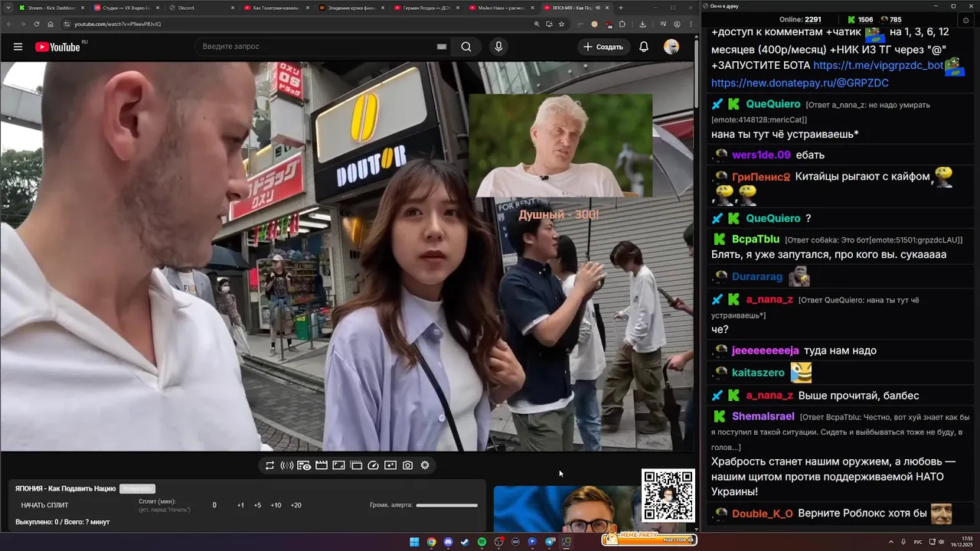Click the copy button next to ЯПОНИЯ title
Screen dimensions: 980x551
(x=137, y=488)
